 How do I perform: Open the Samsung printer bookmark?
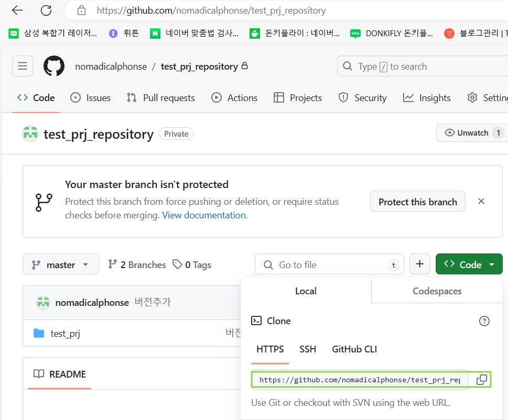pyautogui.click(x=52, y=33)
